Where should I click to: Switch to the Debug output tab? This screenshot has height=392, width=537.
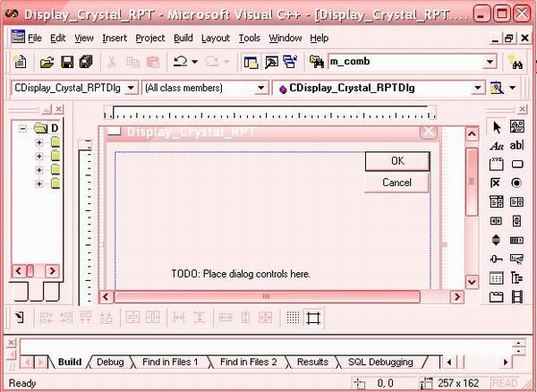[110, 362]
